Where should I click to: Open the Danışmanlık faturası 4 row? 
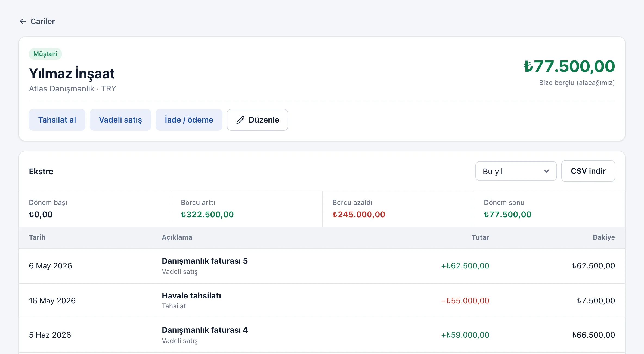322,335
